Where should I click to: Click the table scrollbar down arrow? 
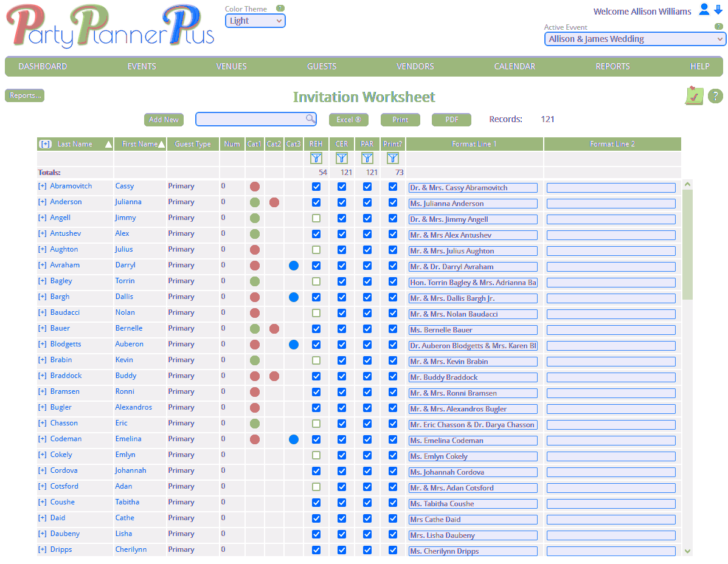[688, 551]
